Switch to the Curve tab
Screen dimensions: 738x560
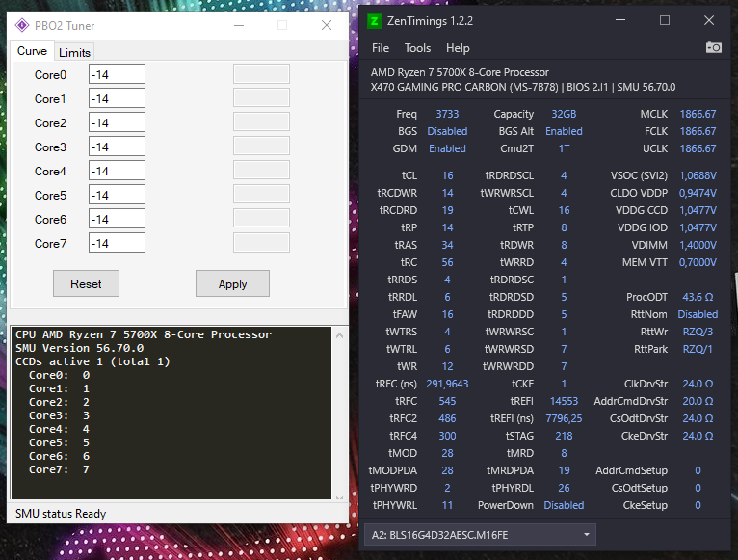coord(32,51)
